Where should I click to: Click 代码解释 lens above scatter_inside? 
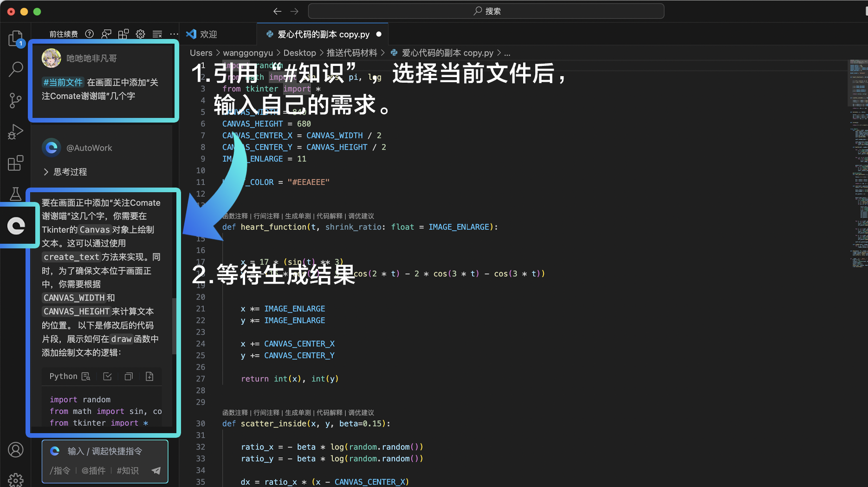(x=330, y=413)
